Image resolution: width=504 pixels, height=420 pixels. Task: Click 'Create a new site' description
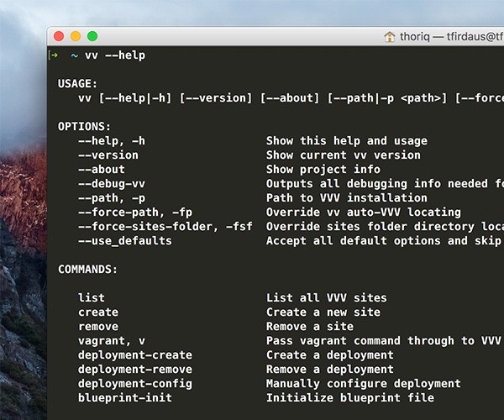(323, 312)
